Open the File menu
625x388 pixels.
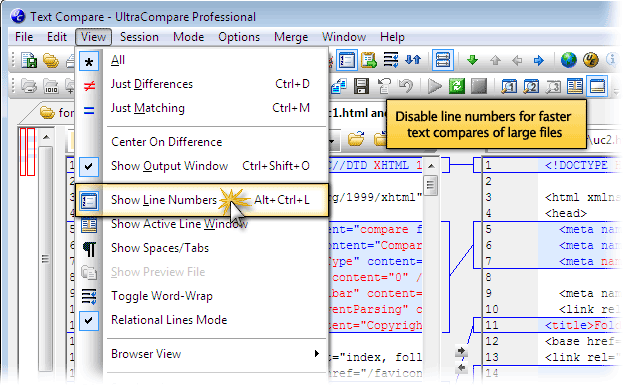pos(24,37)
